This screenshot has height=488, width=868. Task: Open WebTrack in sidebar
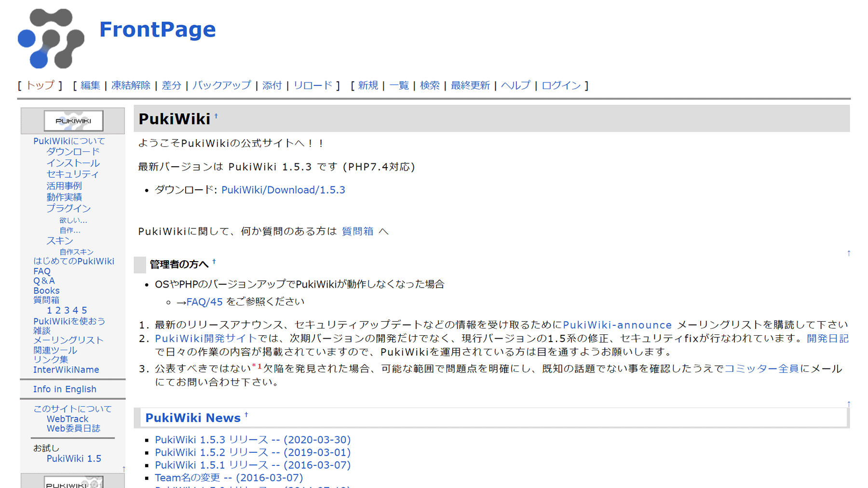(68, 419)
